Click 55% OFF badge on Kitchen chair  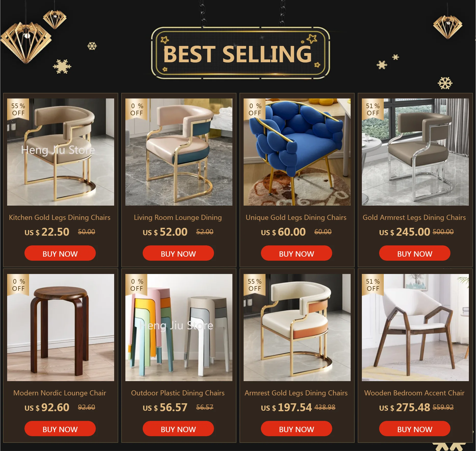click(x=18, y=109)
